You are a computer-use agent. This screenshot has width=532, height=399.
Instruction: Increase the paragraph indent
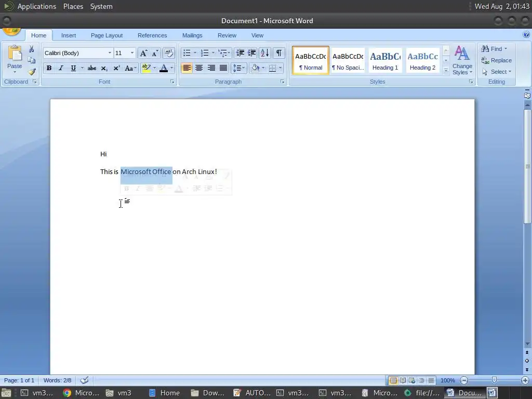coord(252,53)
